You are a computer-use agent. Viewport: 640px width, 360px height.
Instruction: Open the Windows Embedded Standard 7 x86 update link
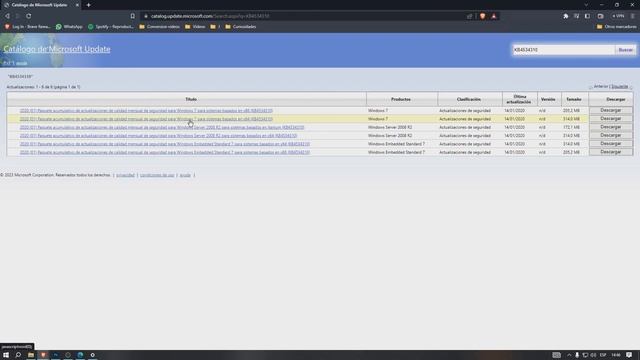point(165,152)
